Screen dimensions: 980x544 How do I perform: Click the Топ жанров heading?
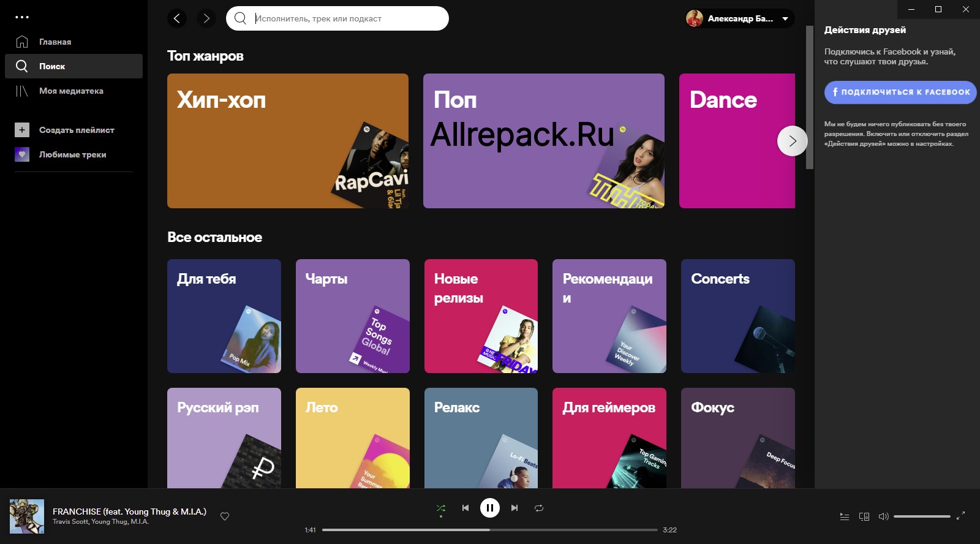[x=205, y=56]
